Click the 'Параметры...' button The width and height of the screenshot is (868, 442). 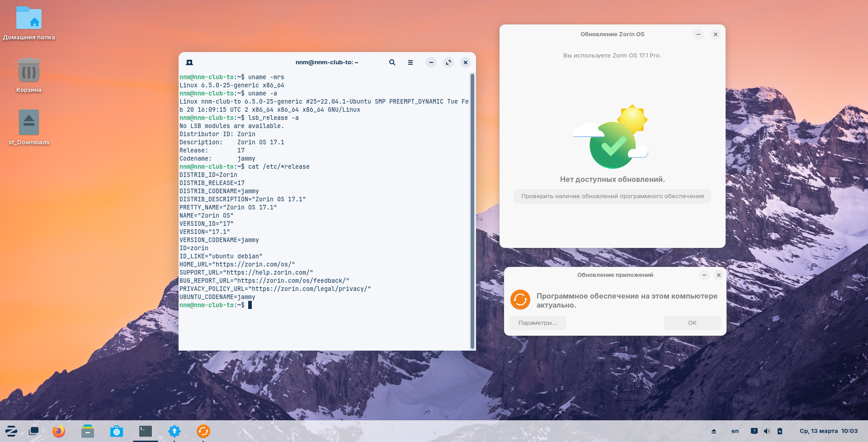(x=538, y=323)
